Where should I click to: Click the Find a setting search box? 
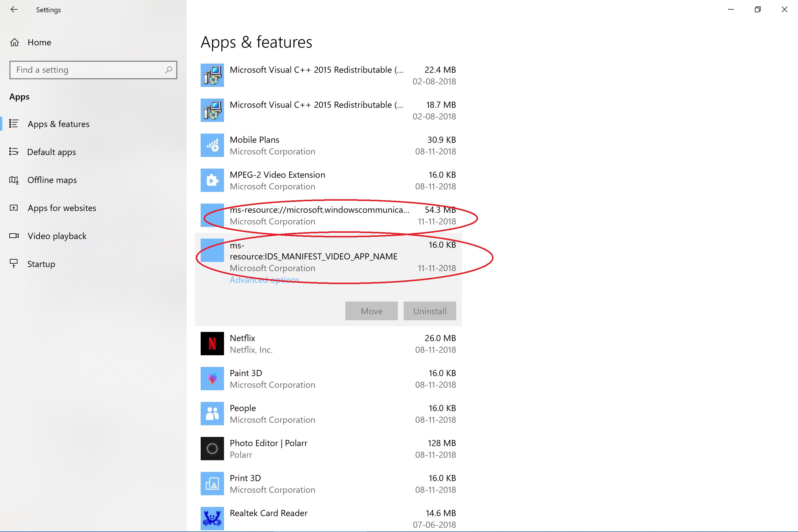coord(93,70)
